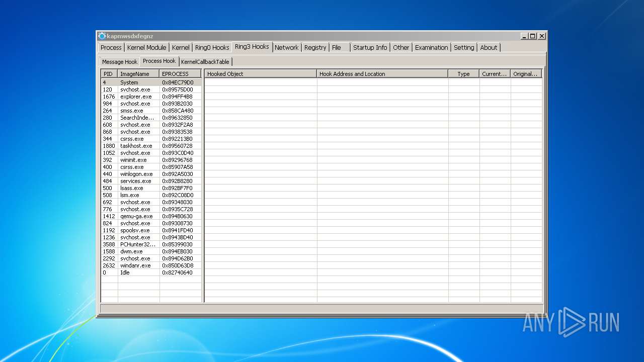Select csrss.exe row with PID 400
This screenshot has width=644, height=362.
[151, 167]
